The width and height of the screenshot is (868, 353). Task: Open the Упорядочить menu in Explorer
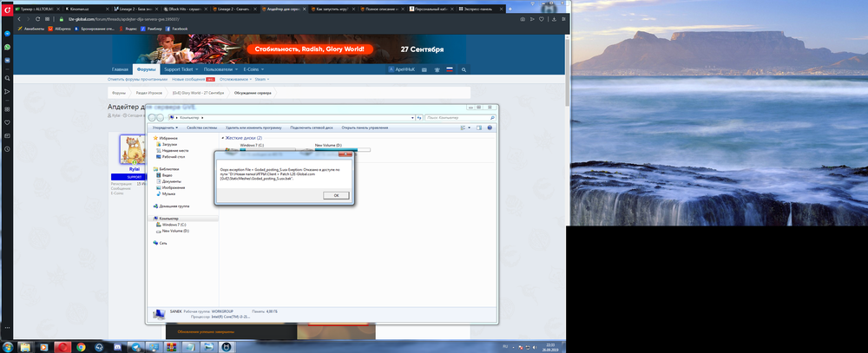166,127
